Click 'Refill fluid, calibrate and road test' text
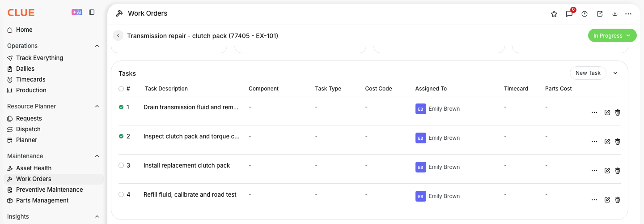 tap(190, 195)
